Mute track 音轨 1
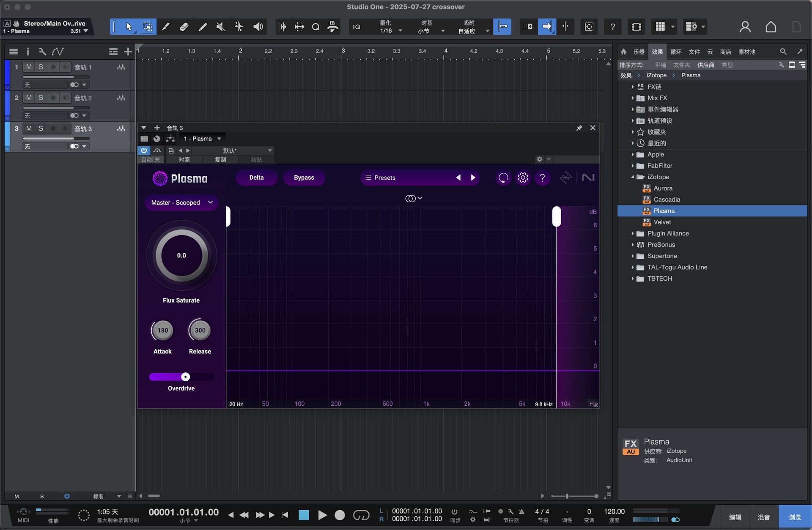 [29, 67]
